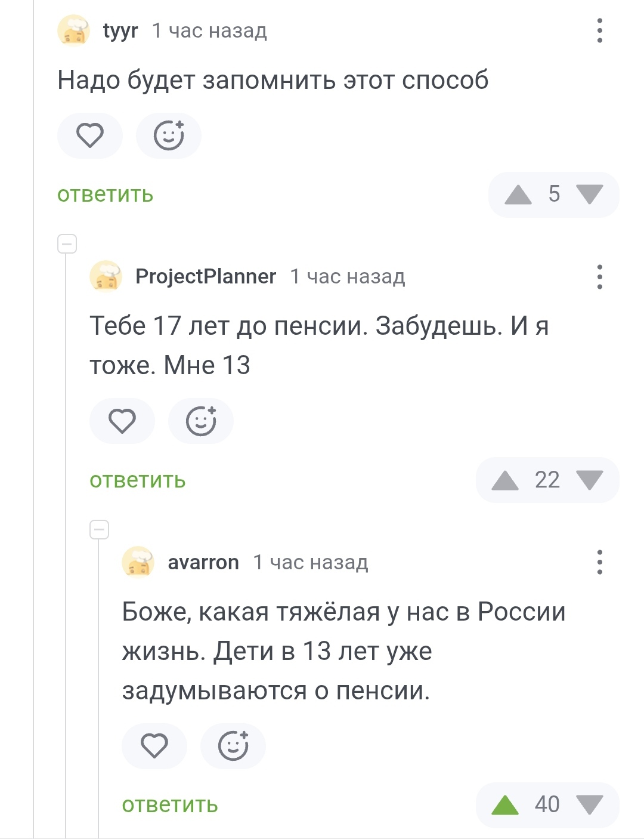Image resolution: width=644 pixels, height=839 pixels.
Task: Heart ProjectPlanner's comment
Action: [122, 421]
